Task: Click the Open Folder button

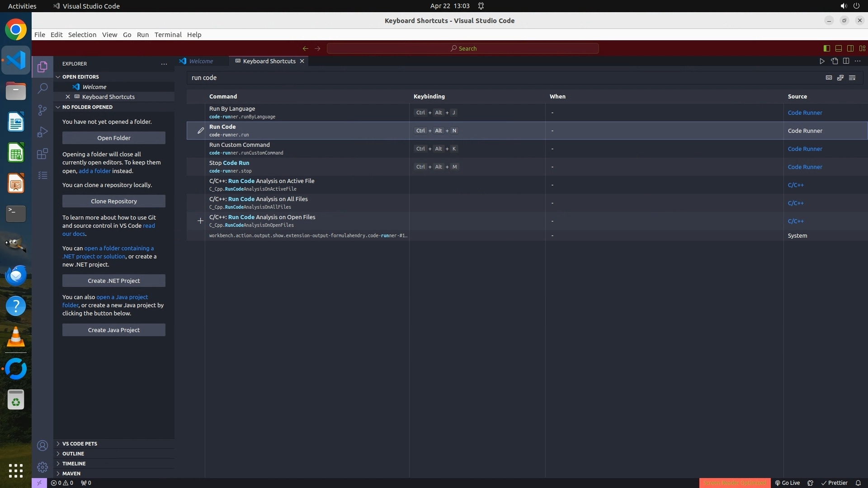Action: click(114, 138)
